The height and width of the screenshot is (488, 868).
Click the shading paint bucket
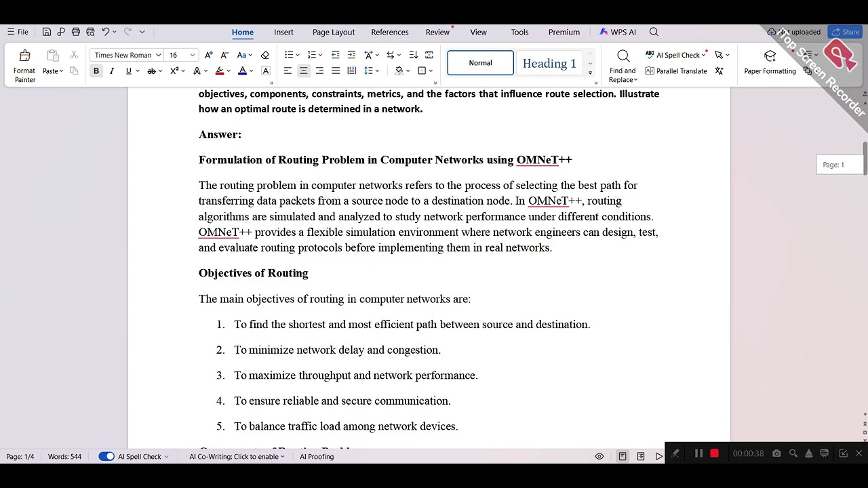click(x=399, y=70)
